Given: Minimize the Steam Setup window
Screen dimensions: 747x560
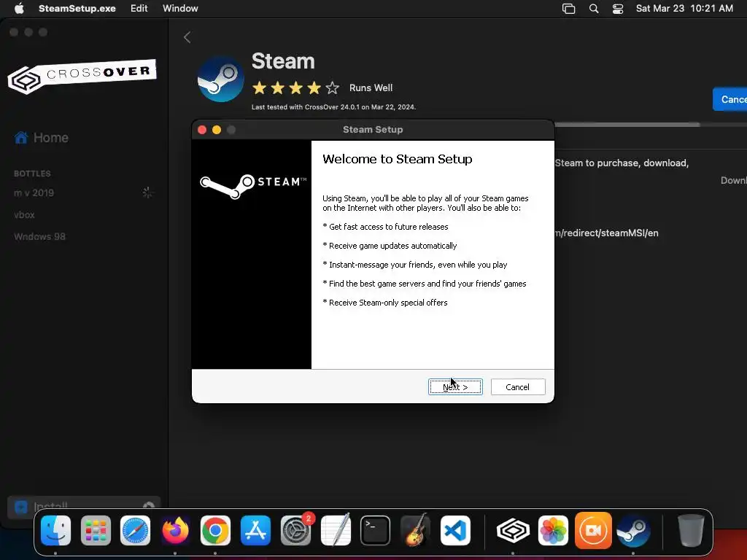Looking at the screenshot, I should [x=216, y=130].
